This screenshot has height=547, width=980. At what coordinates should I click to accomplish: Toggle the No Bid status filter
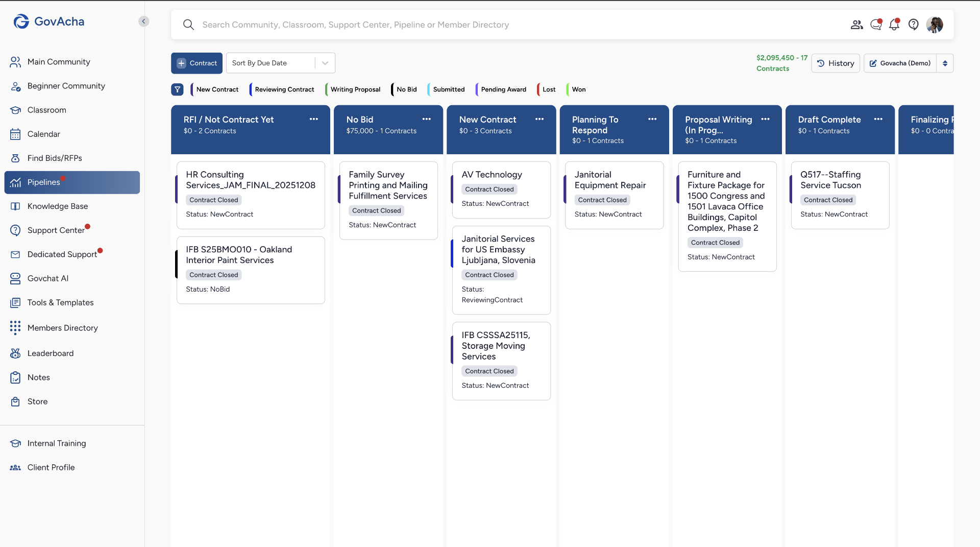coord(405,89)
